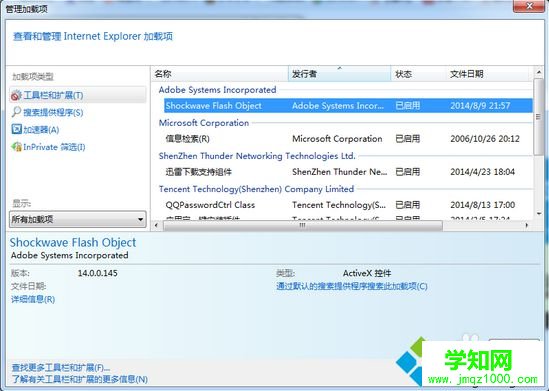Select the 工具栏和扩展(T) icon
Viewport: 549px width, 391px height.
tap(16, 95)
